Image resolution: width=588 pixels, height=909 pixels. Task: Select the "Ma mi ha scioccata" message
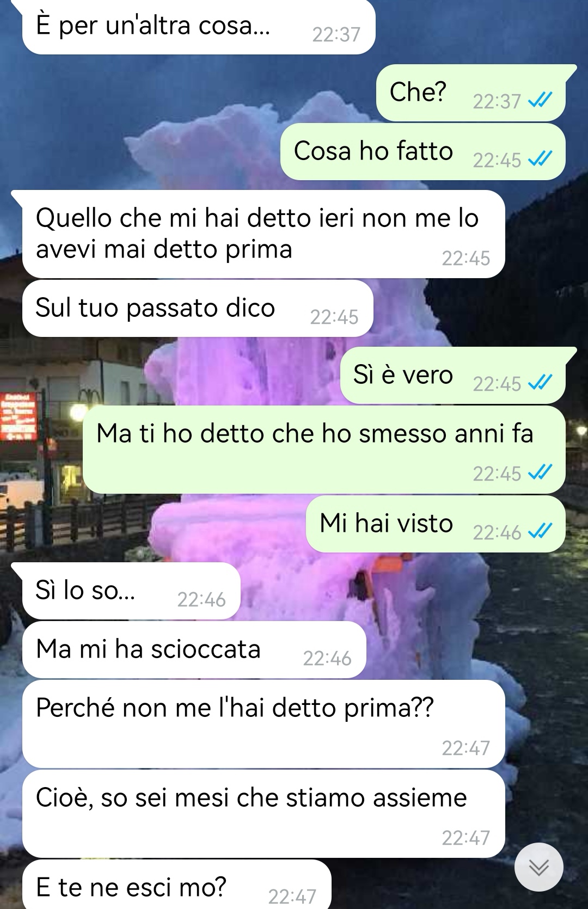(194, 650)
